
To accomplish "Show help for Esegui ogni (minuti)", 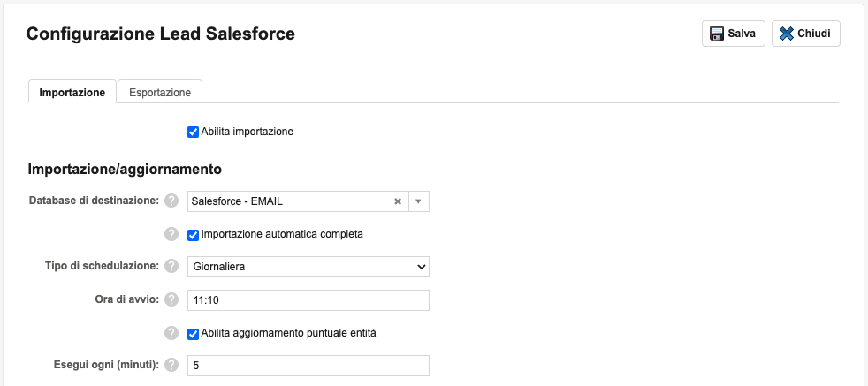I will 171,365.
